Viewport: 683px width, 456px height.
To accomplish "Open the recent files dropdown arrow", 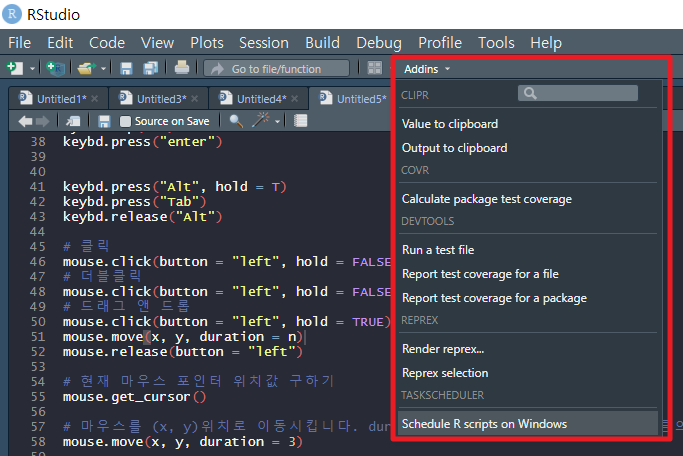I will (x=103, y=69).
